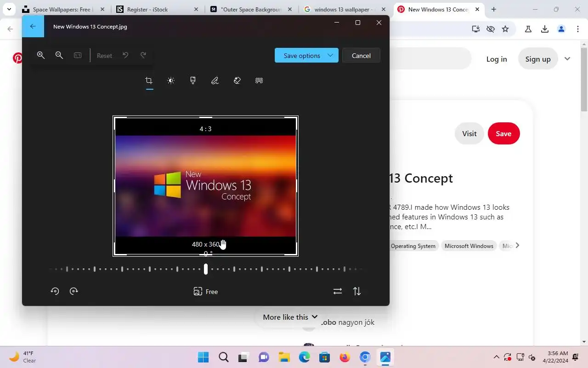The image size is (588, 368).
Task: Click Sign up on Pinterest
Action: pos(538,59)
